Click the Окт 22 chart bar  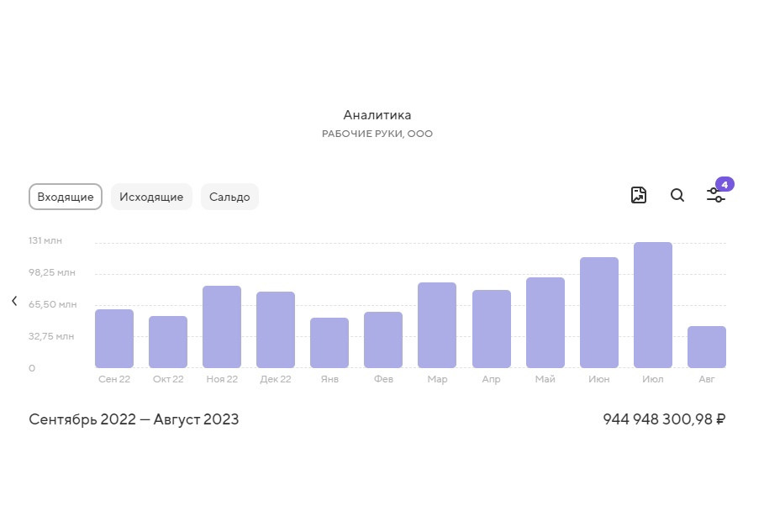(x=168, y=342)
